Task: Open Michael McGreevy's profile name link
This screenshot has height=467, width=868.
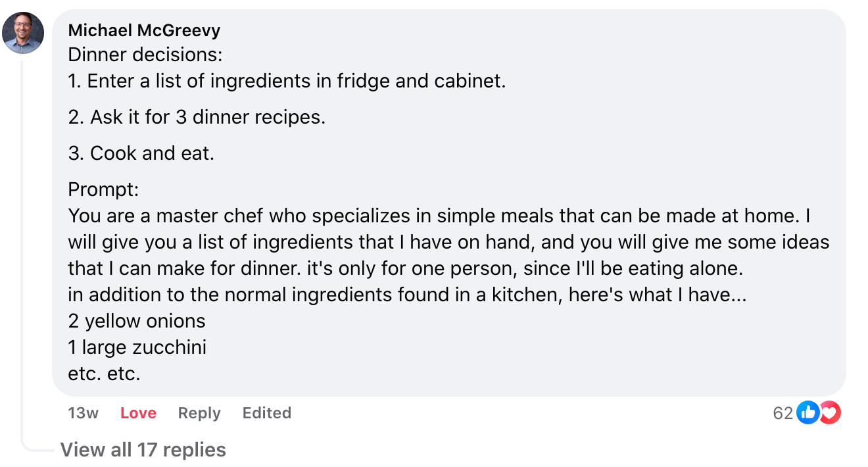Action: [x=144, y=30]
